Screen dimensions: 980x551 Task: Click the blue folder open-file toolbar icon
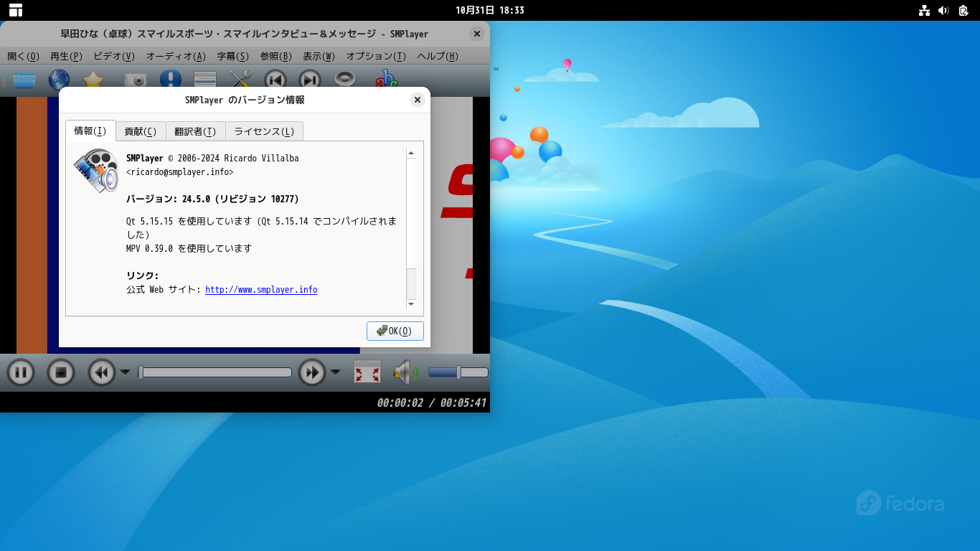24,80
